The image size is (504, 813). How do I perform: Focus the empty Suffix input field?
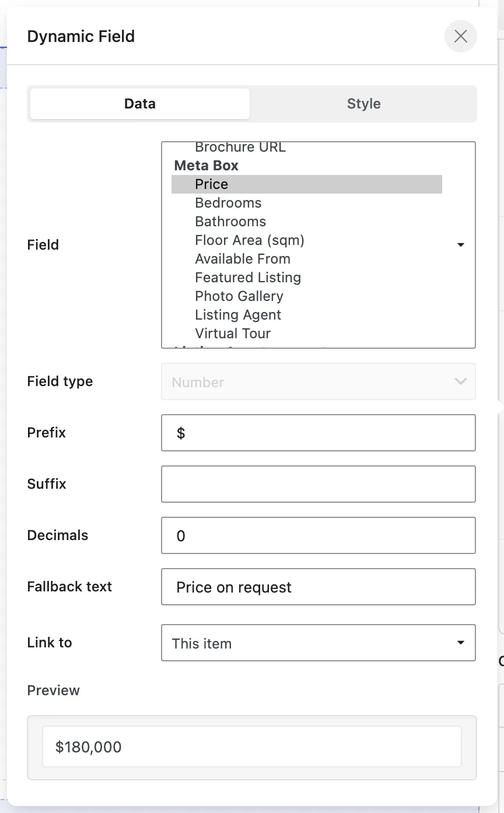(318, 484)
